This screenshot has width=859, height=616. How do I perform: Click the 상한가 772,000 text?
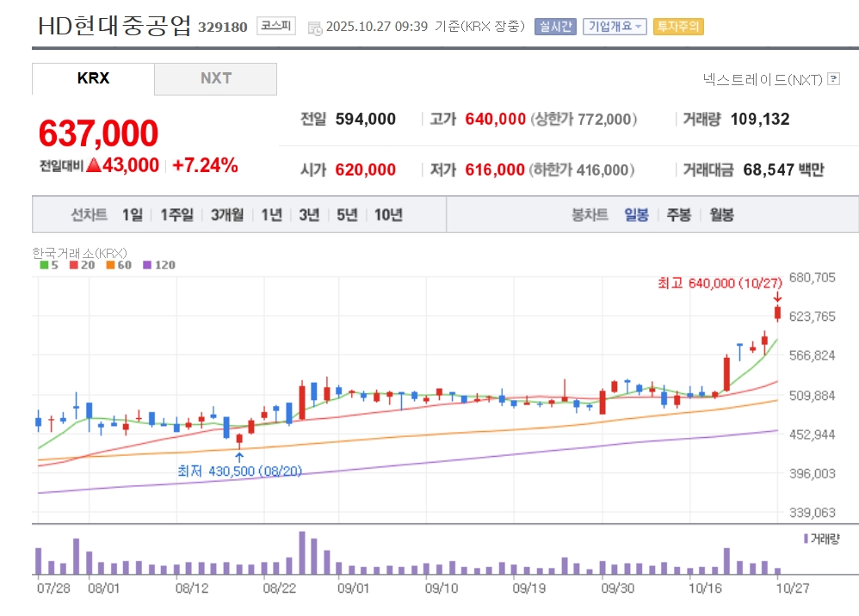584,119
